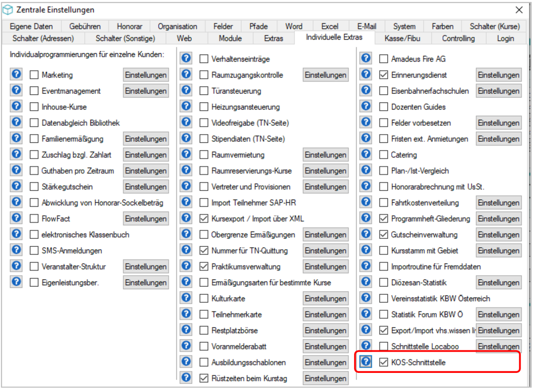Click Einstellungen beside Schnittstelle Locaboo

(499, 347)
